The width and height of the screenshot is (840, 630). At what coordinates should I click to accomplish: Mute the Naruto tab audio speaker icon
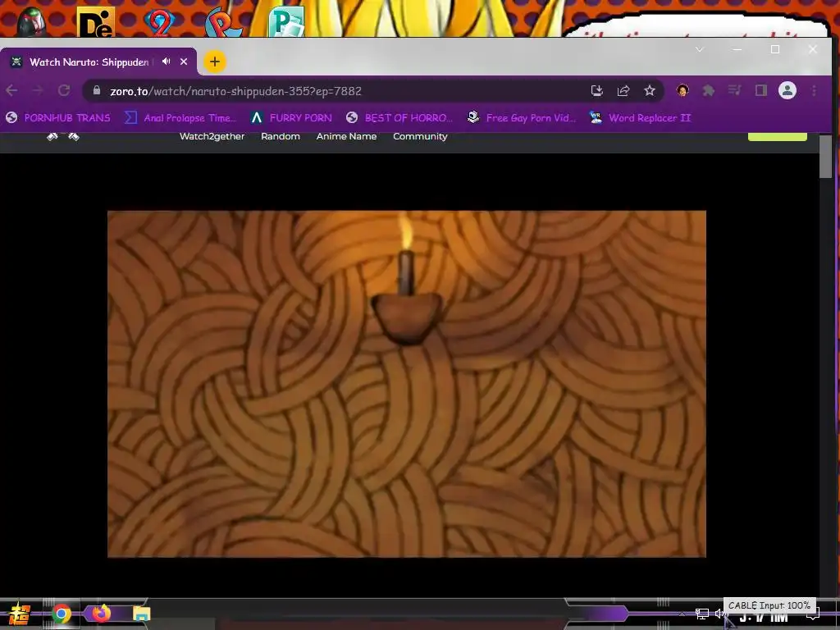166,62
